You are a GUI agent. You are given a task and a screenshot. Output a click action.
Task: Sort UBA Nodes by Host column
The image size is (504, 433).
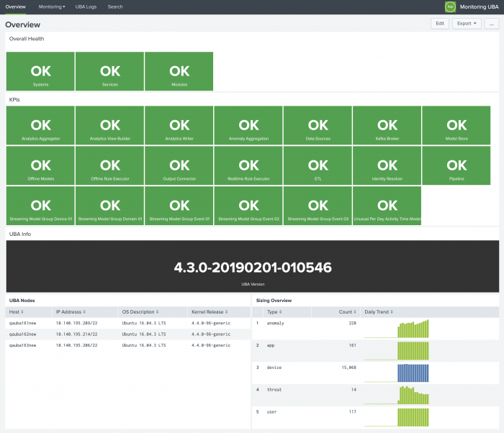tap(17, 312)
